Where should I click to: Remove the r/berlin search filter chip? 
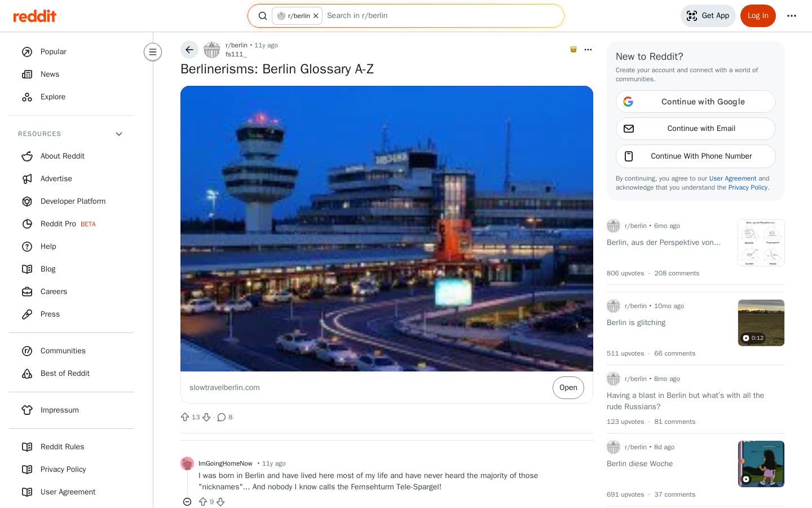(316, 16)
